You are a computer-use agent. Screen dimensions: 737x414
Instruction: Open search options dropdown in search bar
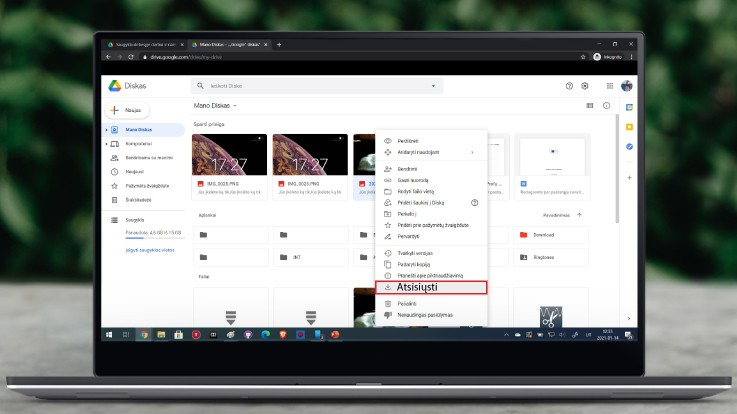pyautogui.click(x=433, y=87)
